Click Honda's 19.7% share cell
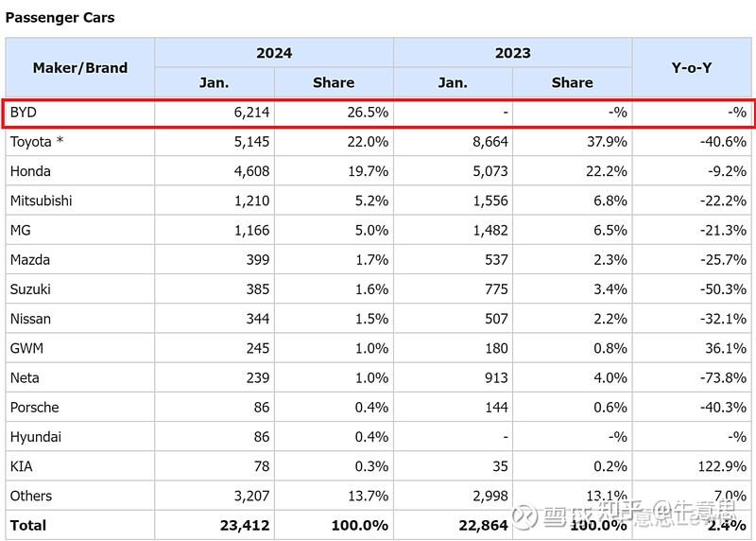 pos(334,171)
